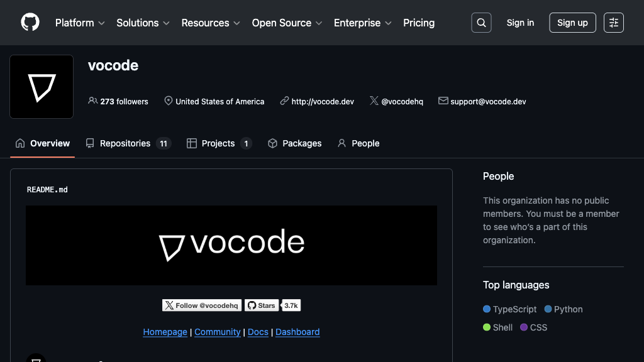Click the blue TypeScript language dot
The image size is (644, 362).
tap(486, 309)
